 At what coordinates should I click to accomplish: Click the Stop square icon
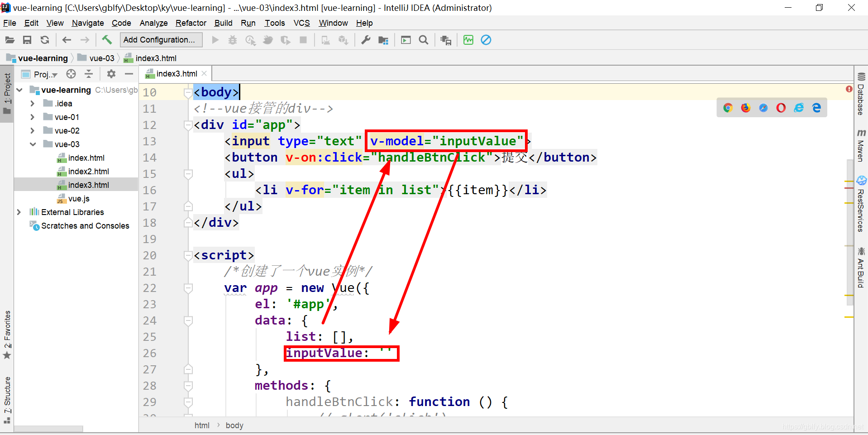pos(303,40)
